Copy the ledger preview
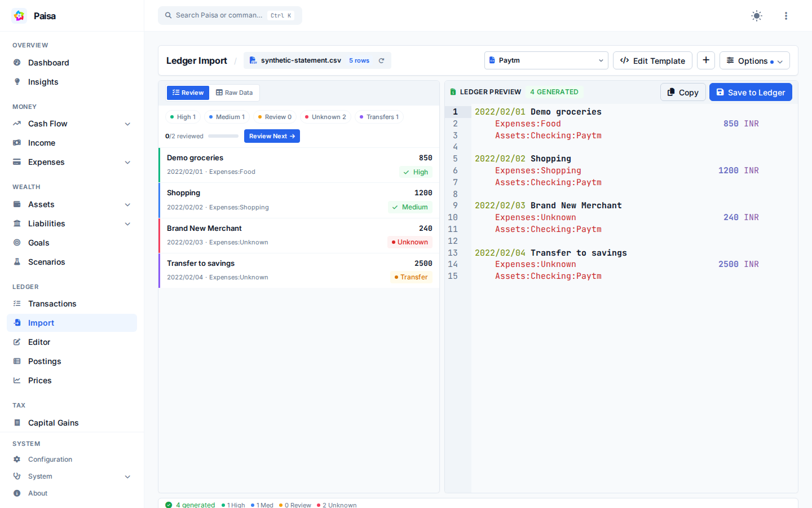Screen dimensions: 812x508 pos(683,92)
